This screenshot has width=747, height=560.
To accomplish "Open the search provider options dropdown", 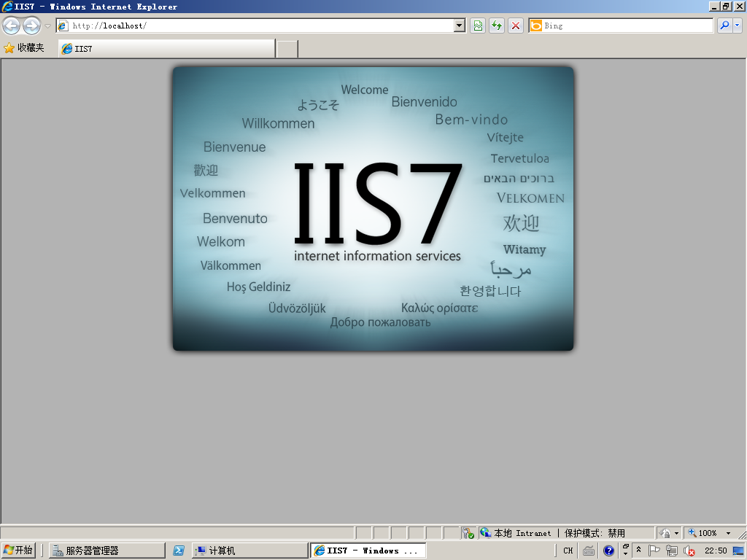I will [x=737, y=26].
